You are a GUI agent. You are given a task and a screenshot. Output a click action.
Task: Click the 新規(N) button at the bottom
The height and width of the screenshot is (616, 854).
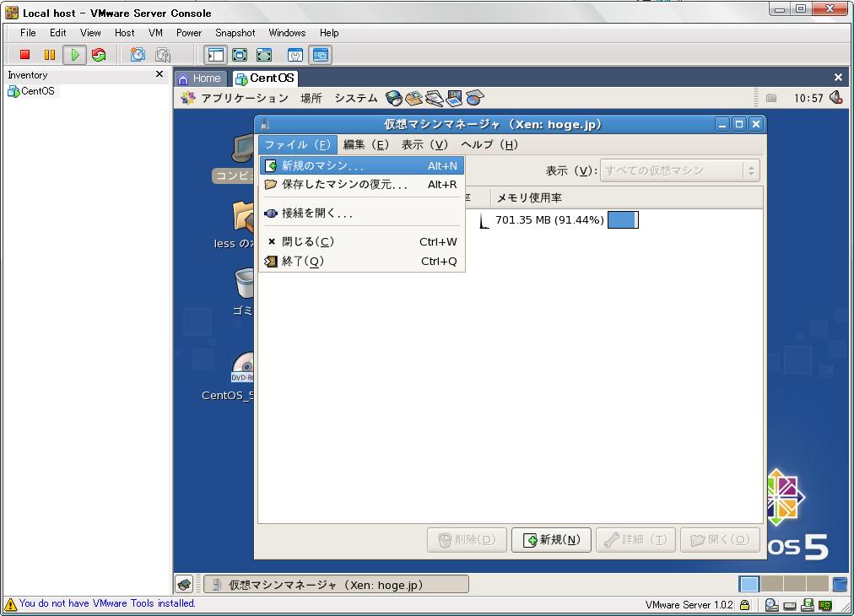click(551, 540)
